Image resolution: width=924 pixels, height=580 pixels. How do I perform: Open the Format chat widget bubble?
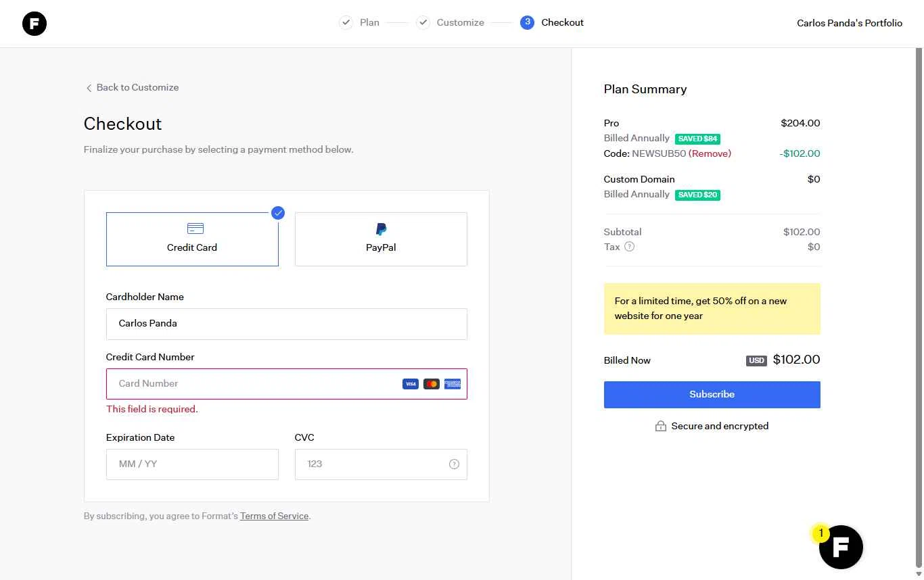[x=841, y=547]
